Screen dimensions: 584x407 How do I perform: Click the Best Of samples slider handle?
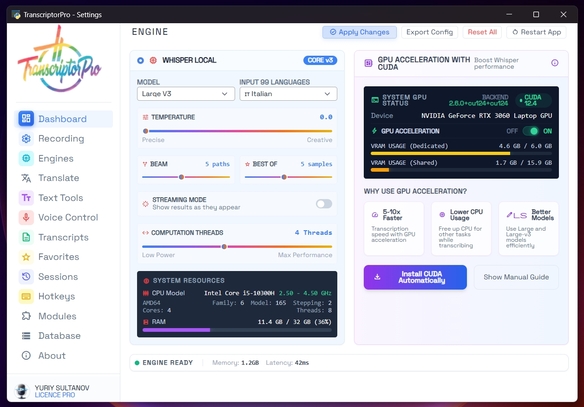[x=284, y=177]
